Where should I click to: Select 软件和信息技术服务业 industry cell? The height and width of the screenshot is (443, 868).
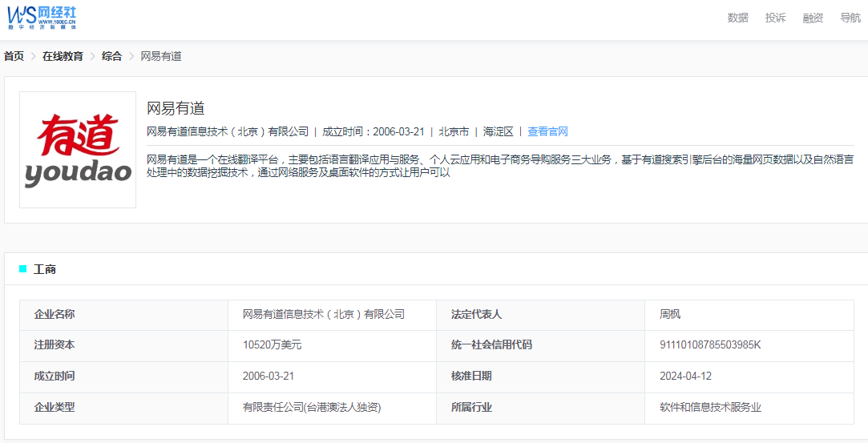click(749, 409)
